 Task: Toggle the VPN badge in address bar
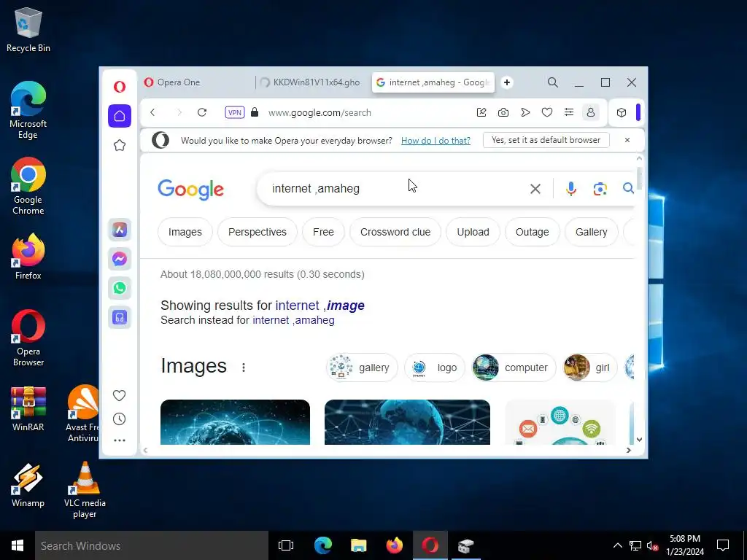tap(235, 112)
